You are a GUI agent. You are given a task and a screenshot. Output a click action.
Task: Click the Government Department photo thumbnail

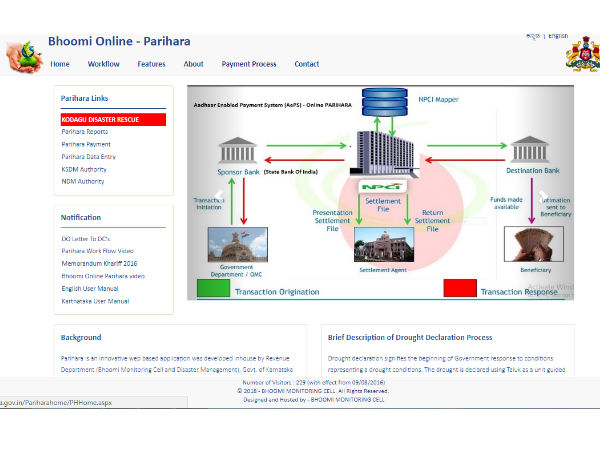238,245
